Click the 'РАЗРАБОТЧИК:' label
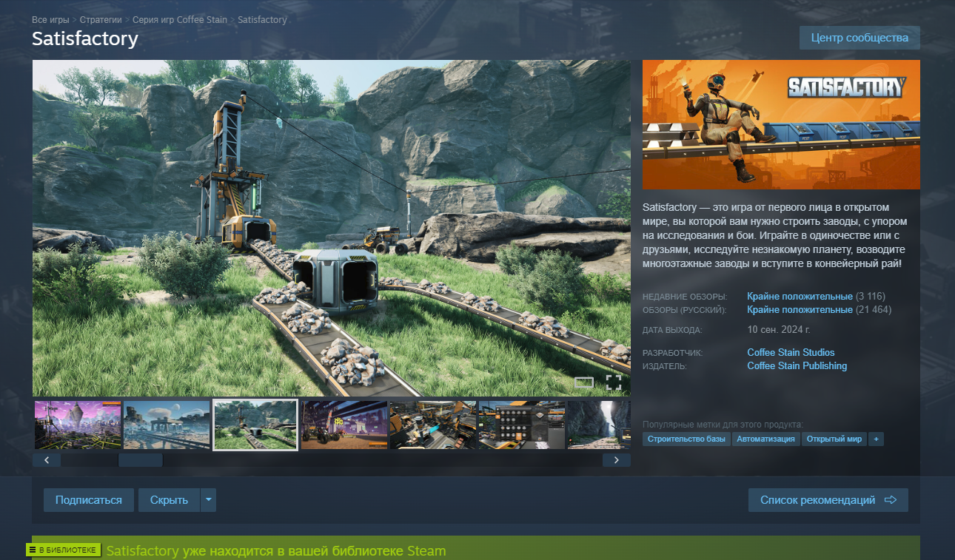Screen dimensions: 955x560 click(673, 354)
